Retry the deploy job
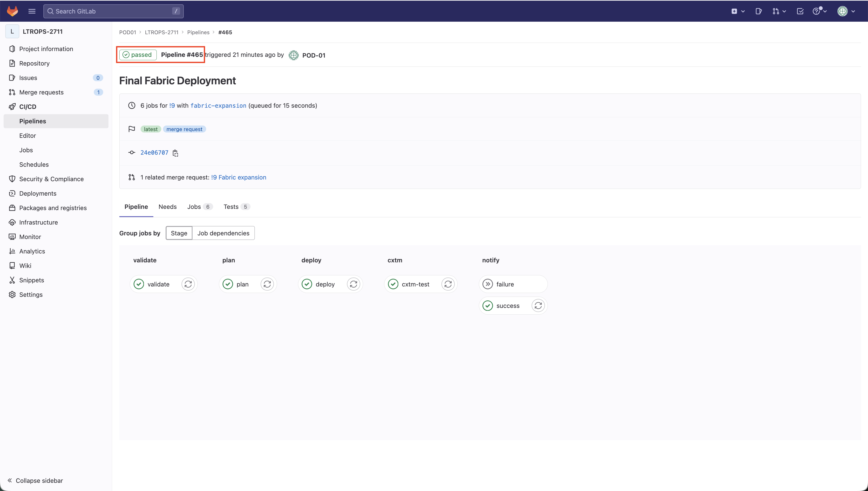 [x=353, y=284]
